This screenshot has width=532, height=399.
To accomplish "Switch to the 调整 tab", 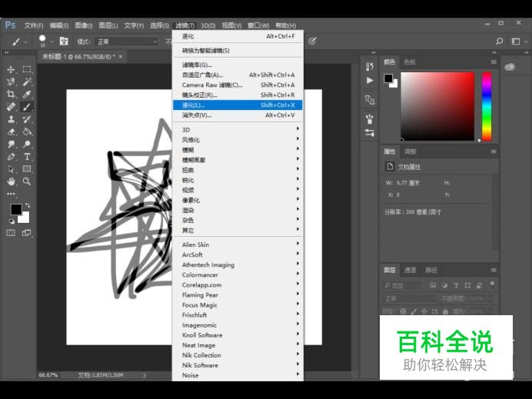I will [x=411, y=151].
